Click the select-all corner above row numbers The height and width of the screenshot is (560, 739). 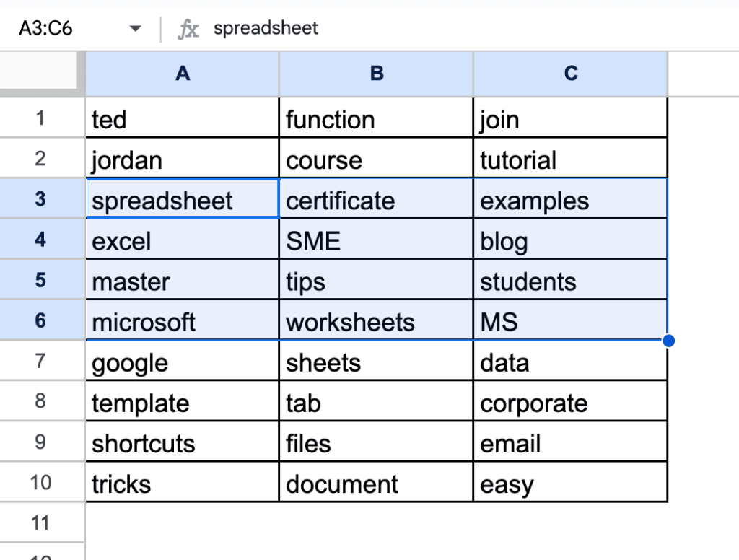(40, 73)
